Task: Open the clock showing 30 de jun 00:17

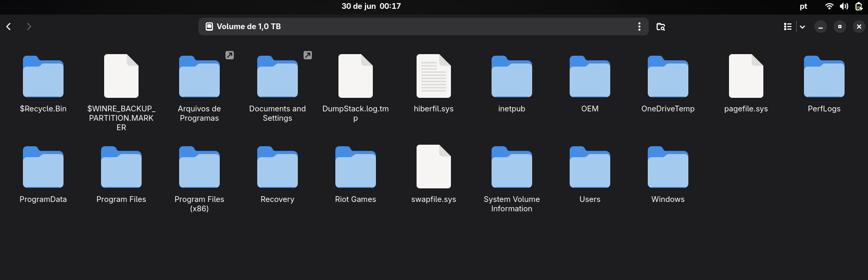Action: [371, 6]
